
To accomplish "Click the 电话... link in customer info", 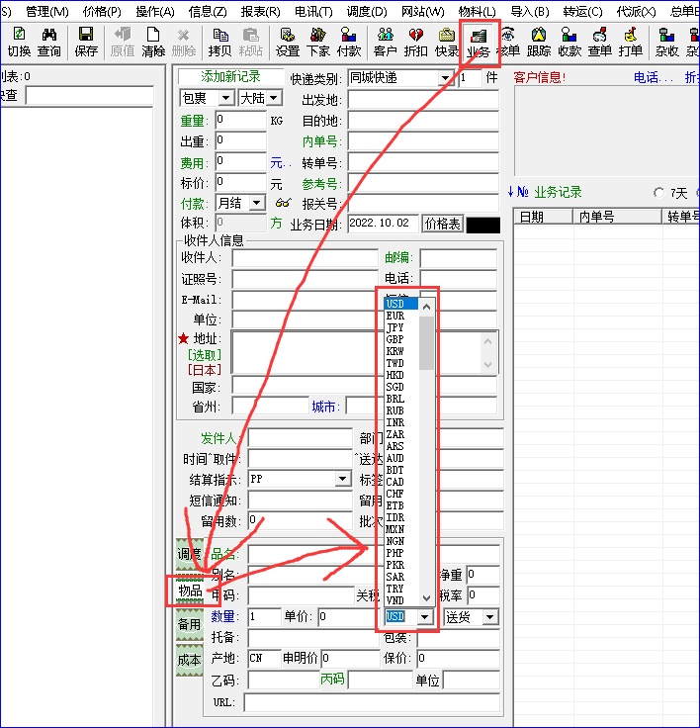I will click(x=654, y=77).
